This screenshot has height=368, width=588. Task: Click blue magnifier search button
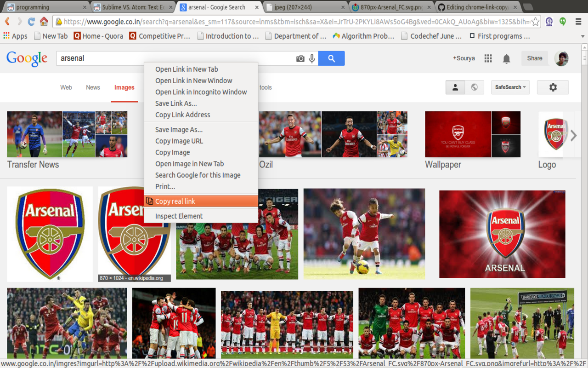click(x=331, y=58)
